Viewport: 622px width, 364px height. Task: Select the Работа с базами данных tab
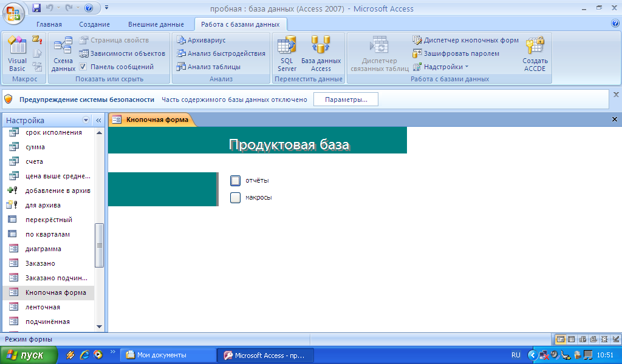pyautogui.click(x=241, y=24)
